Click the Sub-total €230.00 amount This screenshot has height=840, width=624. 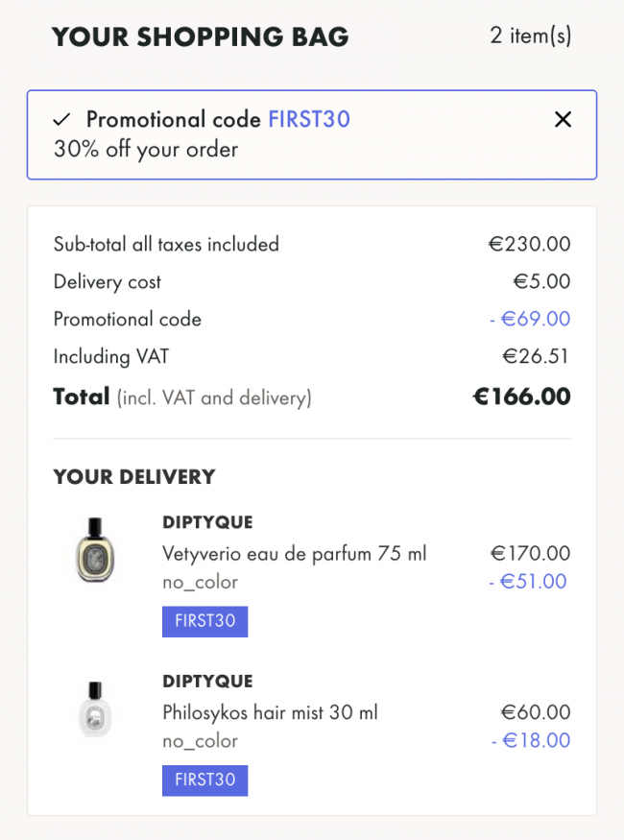point(529,244)
